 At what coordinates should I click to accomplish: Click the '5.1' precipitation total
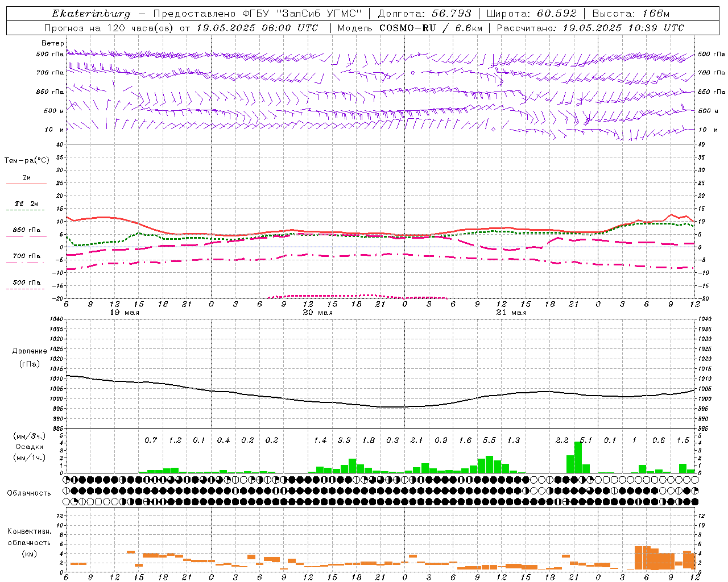pos(586,440)
